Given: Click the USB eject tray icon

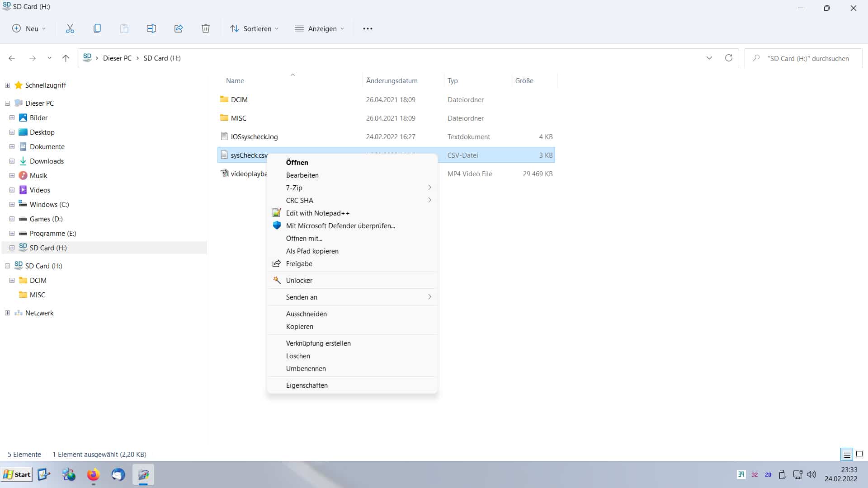Looking at the screenshot, I should 782,474.
